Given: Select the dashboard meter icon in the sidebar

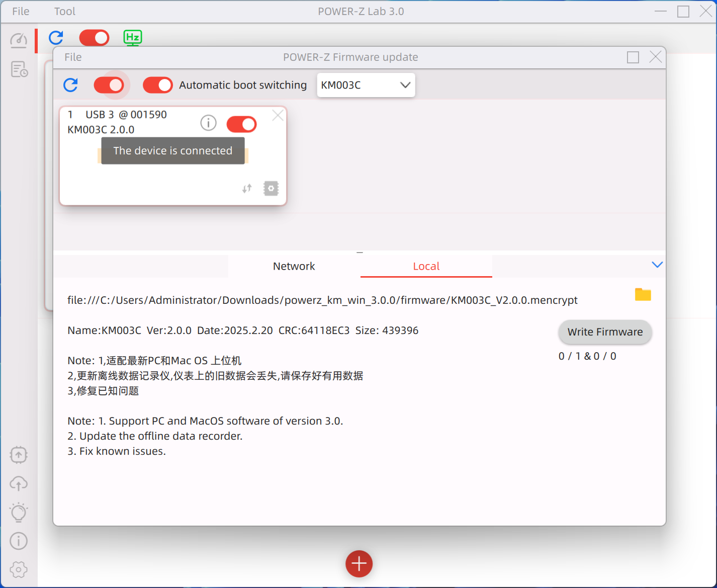Looking at the screenshot, I should coord(19,41).
